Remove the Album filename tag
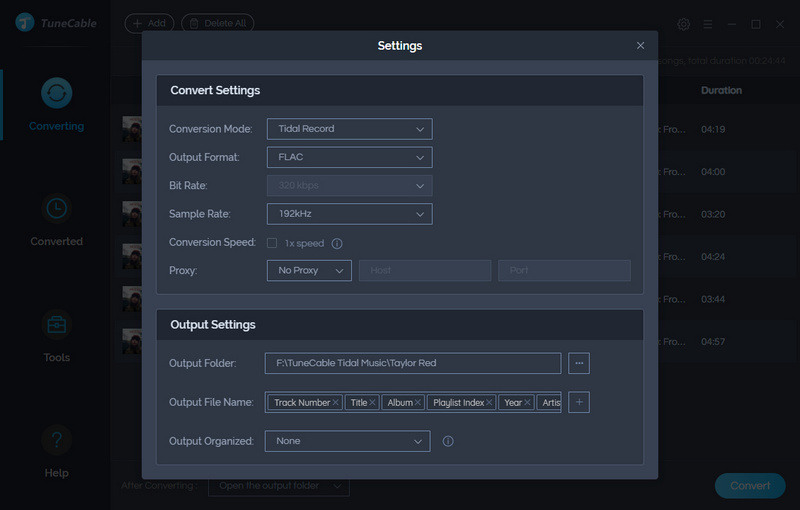The image size is (800, 510). click(417, 402)
